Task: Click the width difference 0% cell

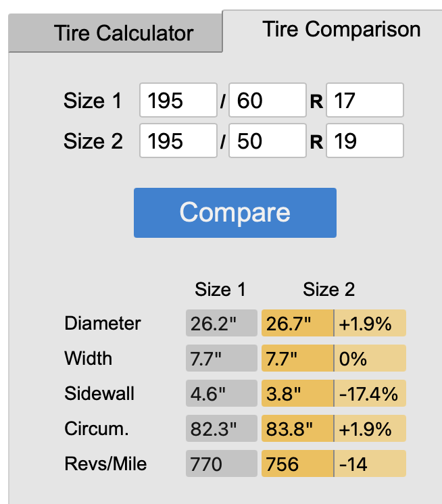Action: tap(370, 358)
